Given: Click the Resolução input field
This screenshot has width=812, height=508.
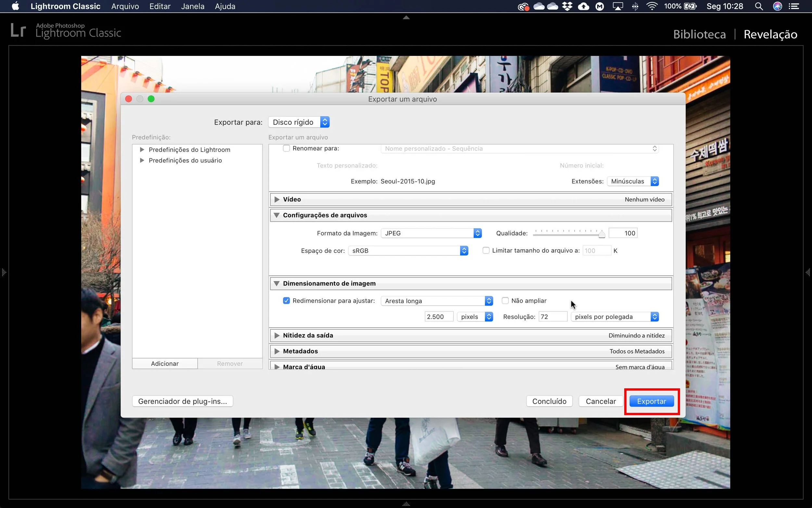Looking at the screenshot, I should tap(552, 317).
